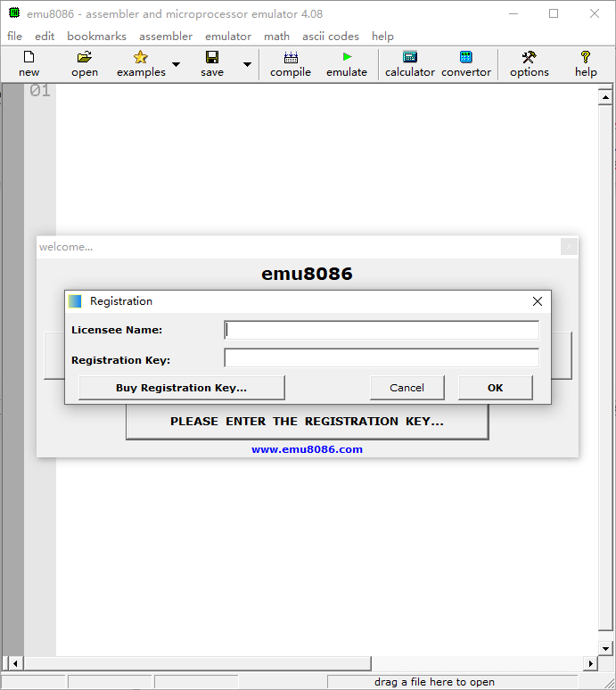Start emulation with the green play icon
This screenshot has width=616, height=690.
[x=347, y=57]
